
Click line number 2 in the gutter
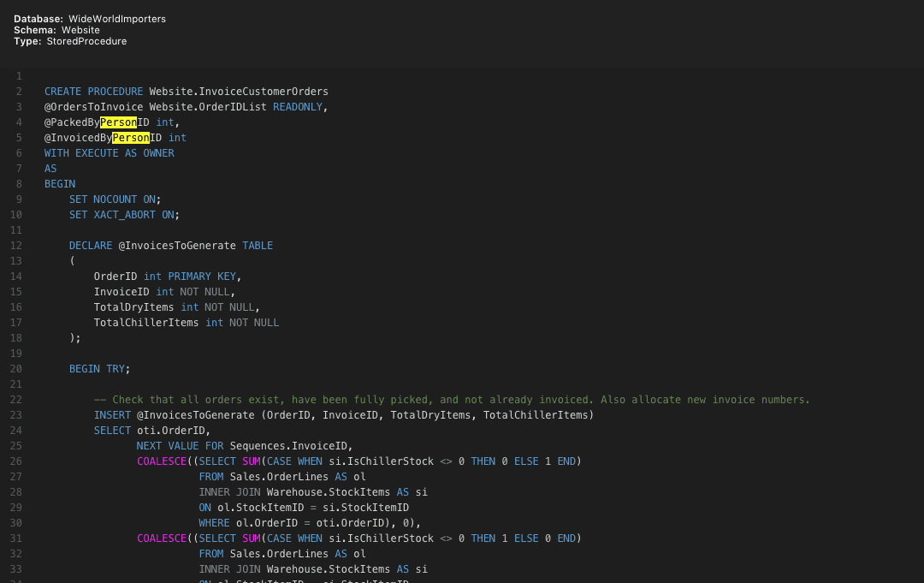point(19,92)
